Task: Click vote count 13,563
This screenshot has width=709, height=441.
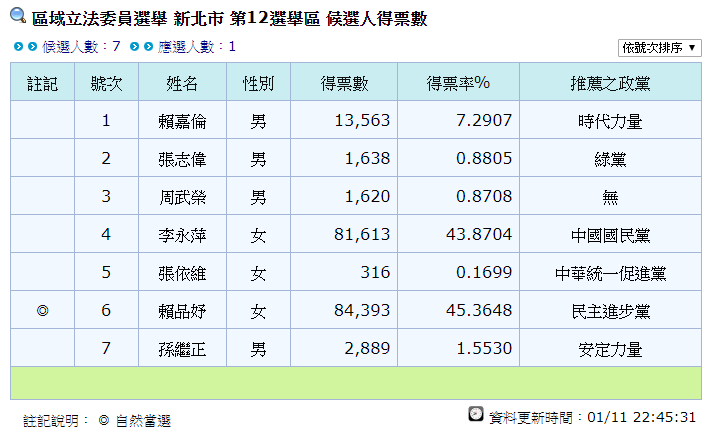Action: [362, 121]
